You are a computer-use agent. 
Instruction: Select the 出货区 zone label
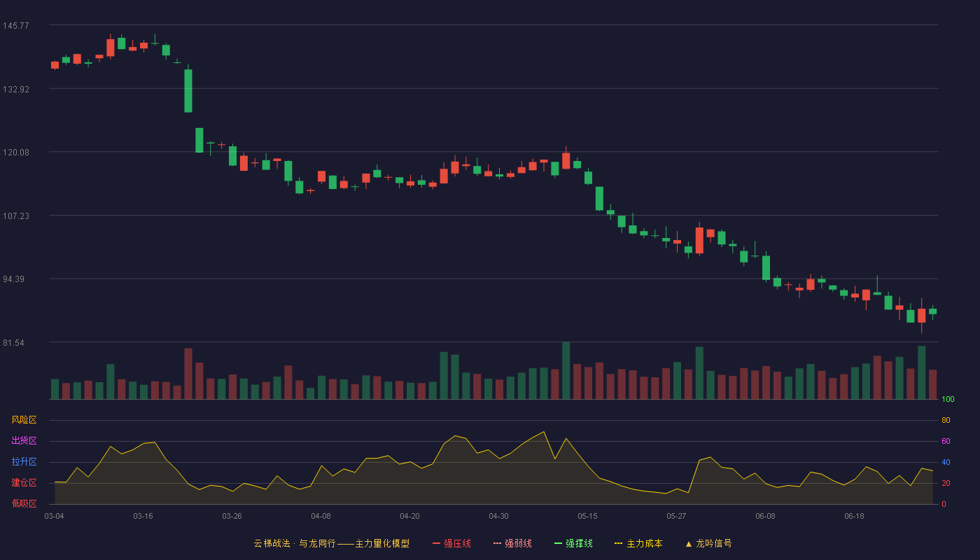pyautogui.click(x=24, y=441)
